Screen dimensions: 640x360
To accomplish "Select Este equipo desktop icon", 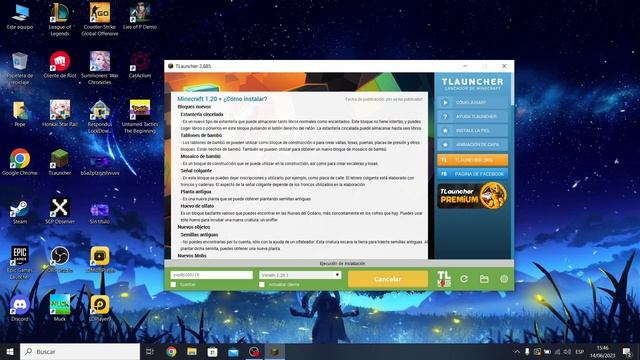I will pos(20,16).
